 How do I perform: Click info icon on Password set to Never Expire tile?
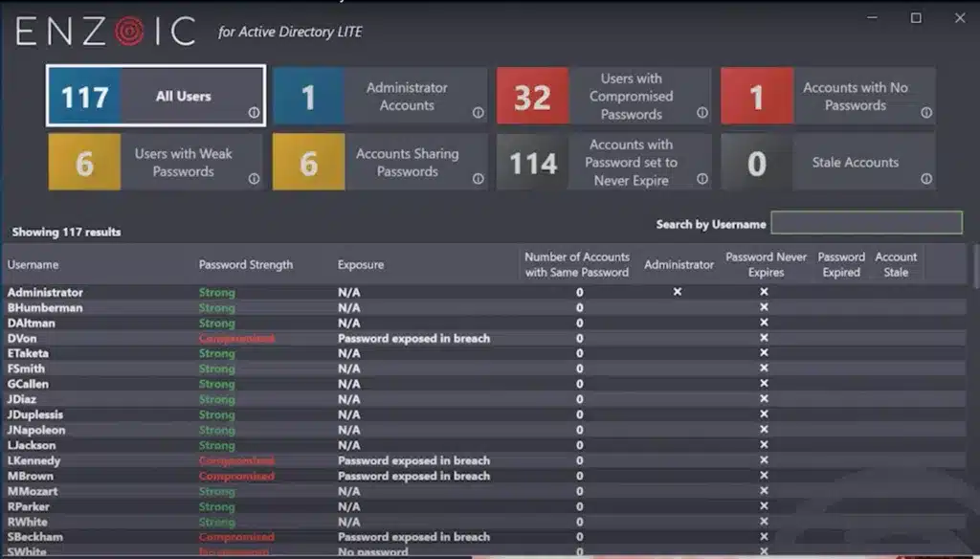(x=702, y=180)
